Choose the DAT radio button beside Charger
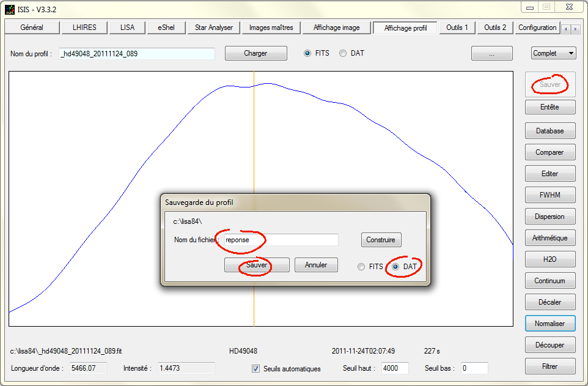Viewport: 588px width, 386px height. click(x=343, y=53)
